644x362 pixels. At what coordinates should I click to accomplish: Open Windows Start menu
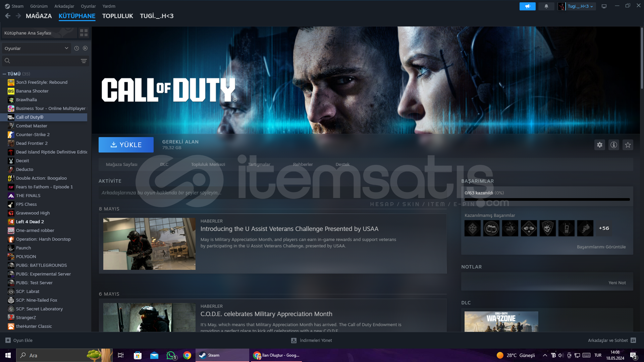pyautogui.click(x=8, y=355)
